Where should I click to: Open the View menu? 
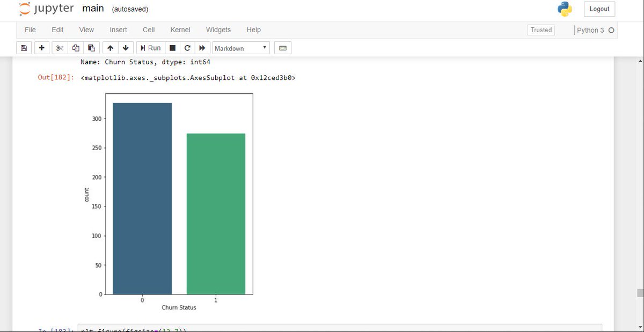[86, 29]
